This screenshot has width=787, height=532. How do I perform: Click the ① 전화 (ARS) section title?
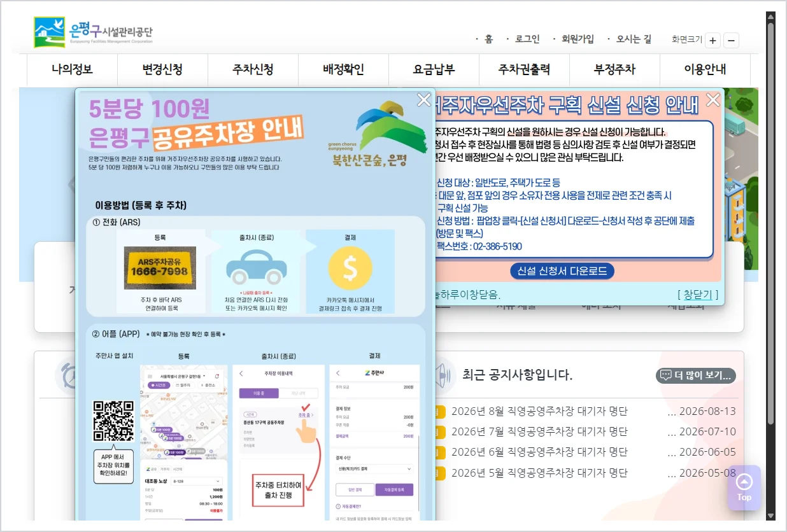pos(116,222)
